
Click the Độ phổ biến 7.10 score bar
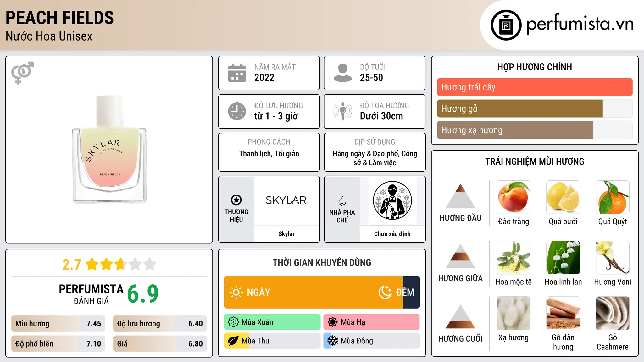[x=58, y=344]
